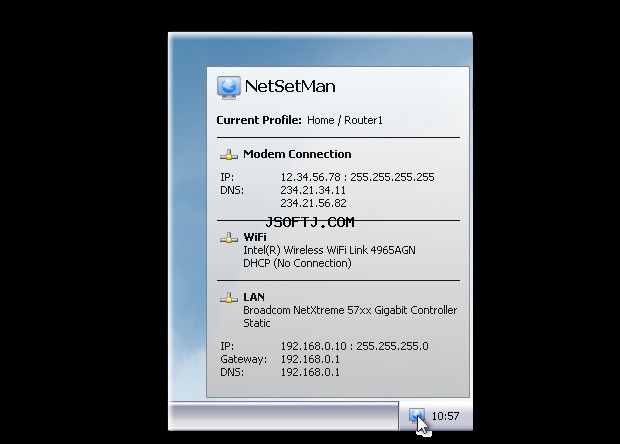620x444 pixels.
Task: Click the 'WiFi' heading
Action: coord(255,237)
